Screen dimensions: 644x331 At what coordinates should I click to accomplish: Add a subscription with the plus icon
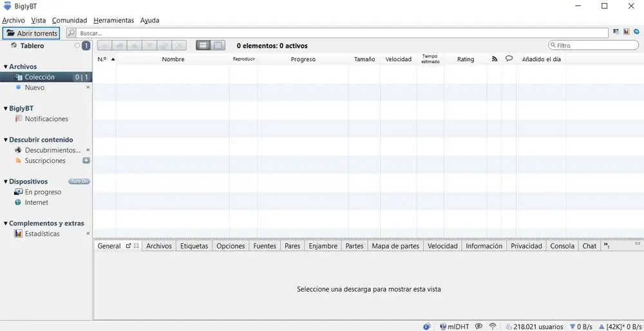tap(86, 160)
